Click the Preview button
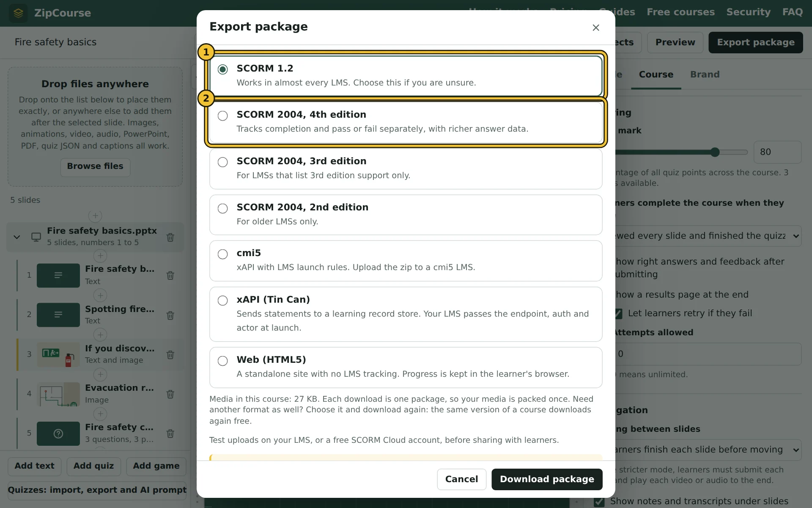The image size is (812, 508). coord(675,42)
